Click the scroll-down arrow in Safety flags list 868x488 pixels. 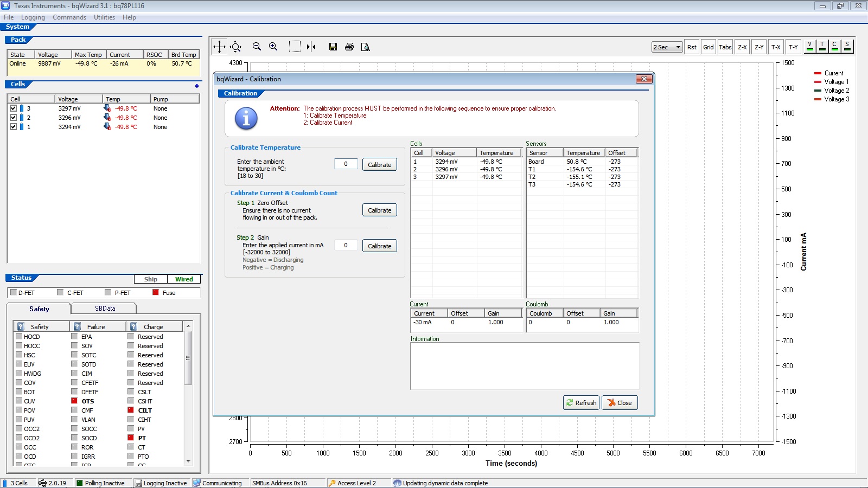pos(188,461)
